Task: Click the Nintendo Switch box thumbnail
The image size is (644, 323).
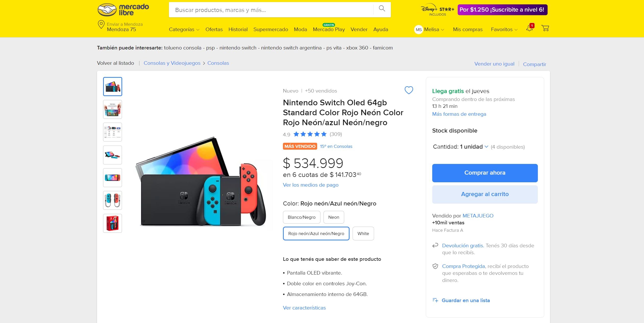Action: point(112,223)
